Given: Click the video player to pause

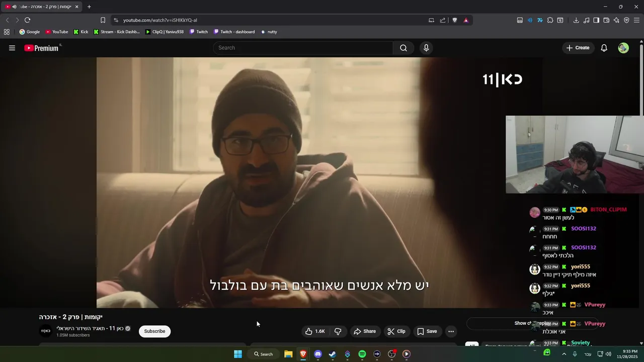Looking at the screenshot, I should click(x=319, y=183).
